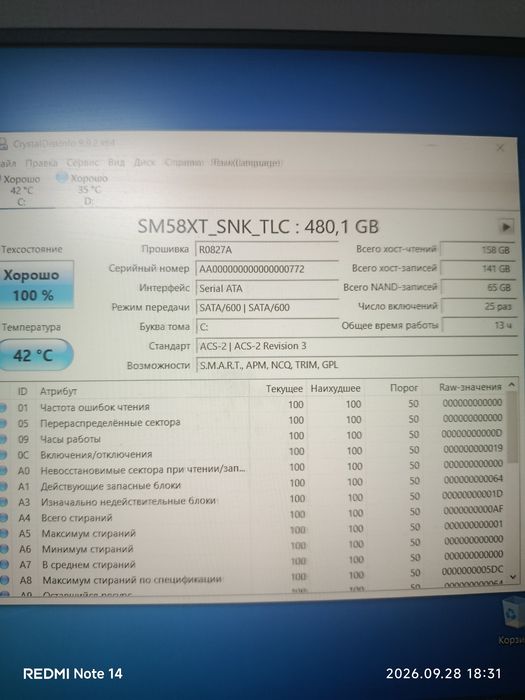
Task: Click status circle for attribute 01
Action: click(x=3, y=407)
